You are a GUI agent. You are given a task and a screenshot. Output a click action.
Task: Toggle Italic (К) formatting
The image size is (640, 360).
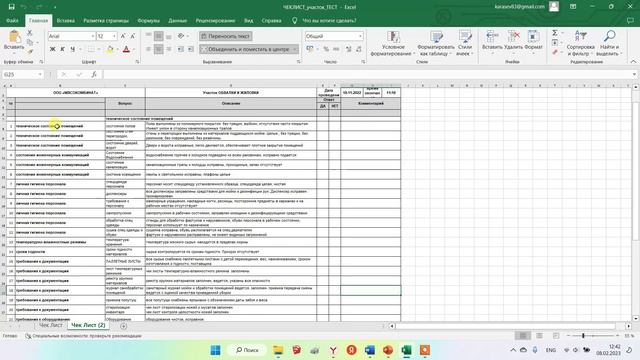tap(62, 49)
